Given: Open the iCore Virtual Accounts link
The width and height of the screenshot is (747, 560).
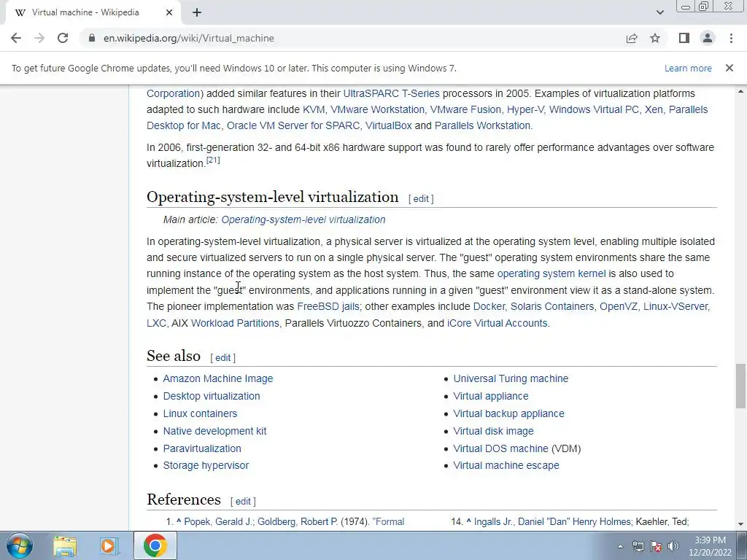Looking at the screenshot, I should (x=497, y=323).
